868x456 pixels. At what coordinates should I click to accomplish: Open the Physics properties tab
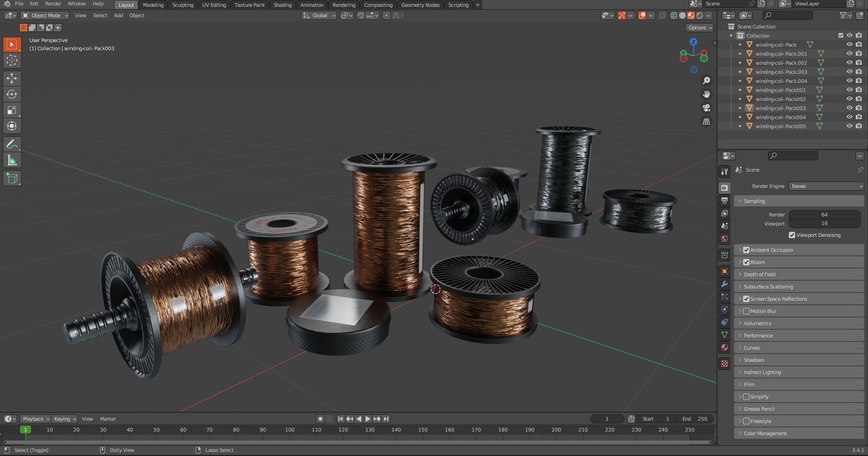coord(725,309)
